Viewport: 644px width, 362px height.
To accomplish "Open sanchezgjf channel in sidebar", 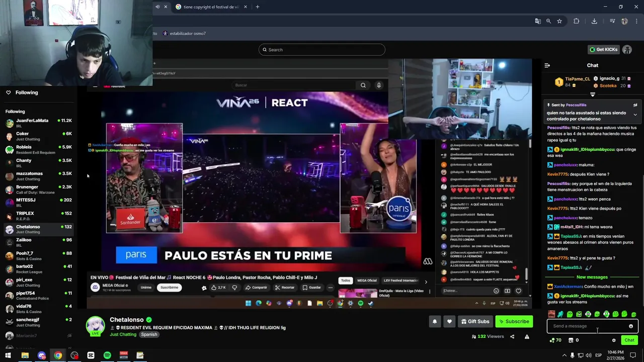I will click(x=39, y=322).
